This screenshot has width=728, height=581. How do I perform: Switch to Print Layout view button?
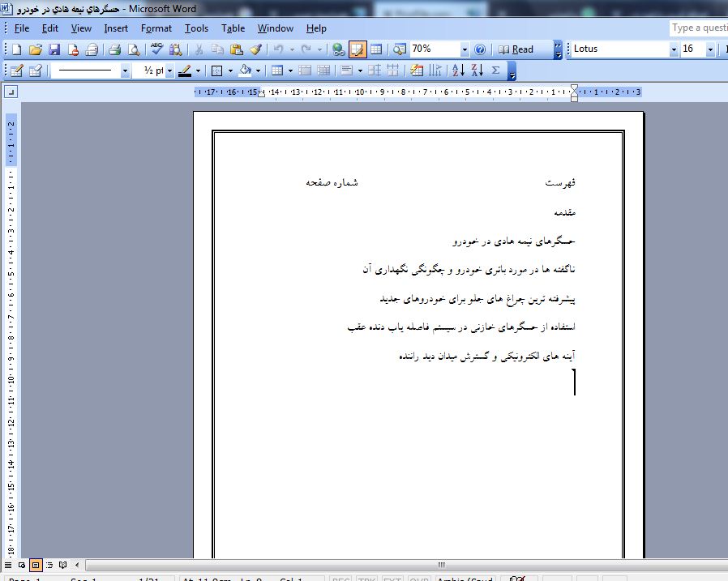(x=36, y=565)
